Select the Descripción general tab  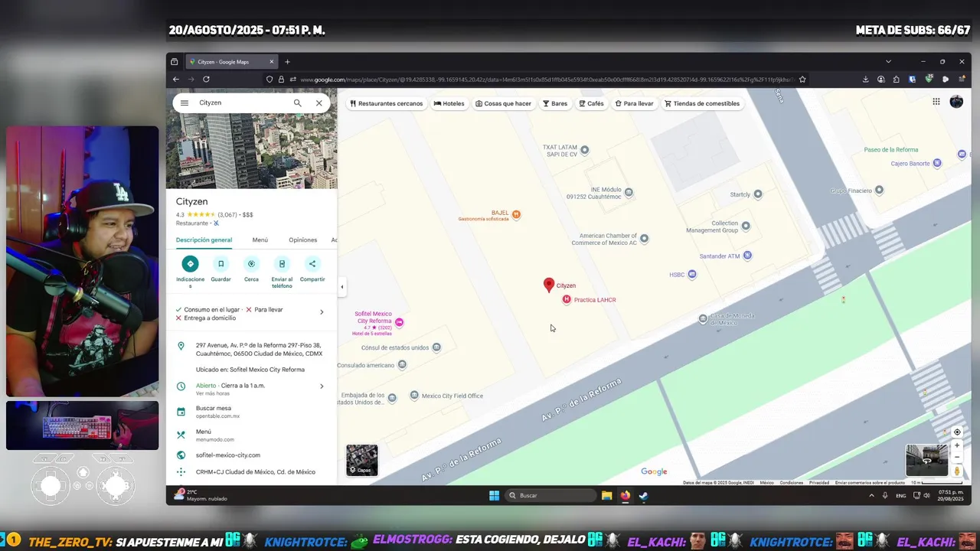click(204, 240)
